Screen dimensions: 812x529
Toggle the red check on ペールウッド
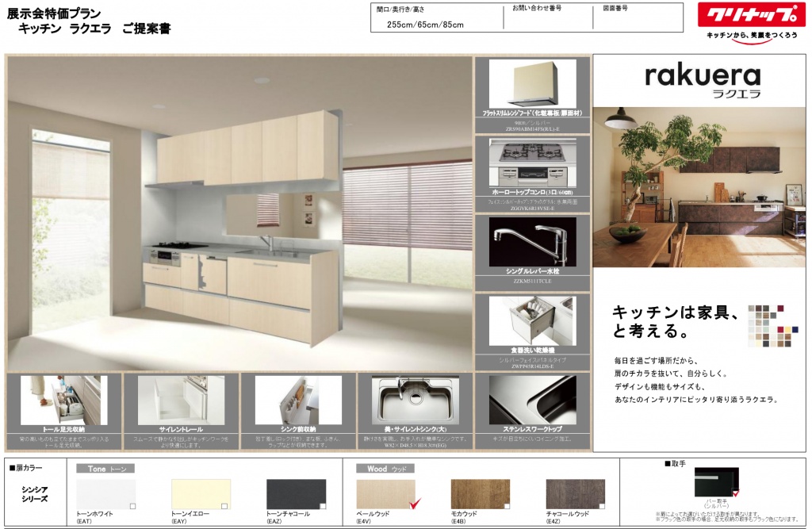point(415,504)
